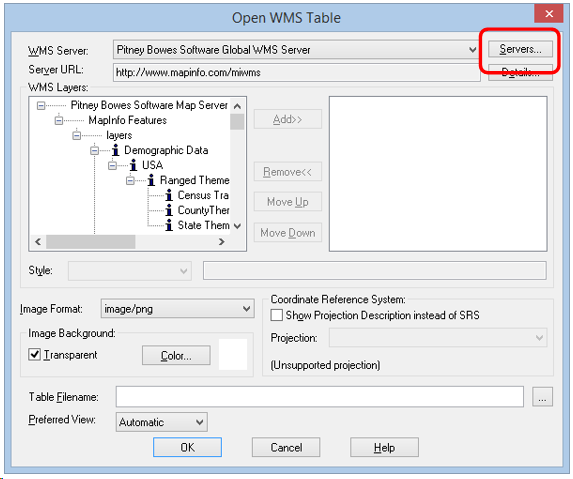Select the CountyTheme layer icon
Screen dimensions: 573x479
[x=169, y=210]
